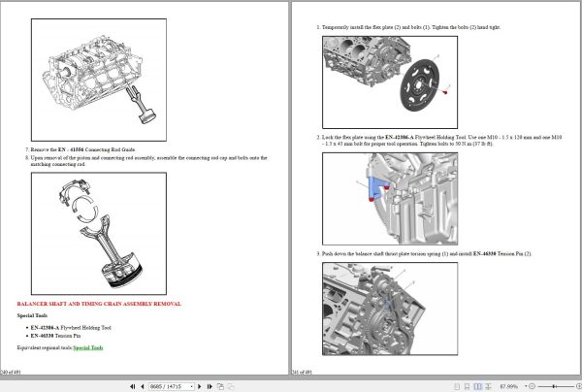The height and width of the screenshot is (392, 582).
Task: Jump to the last page
Action: point(210,386)
